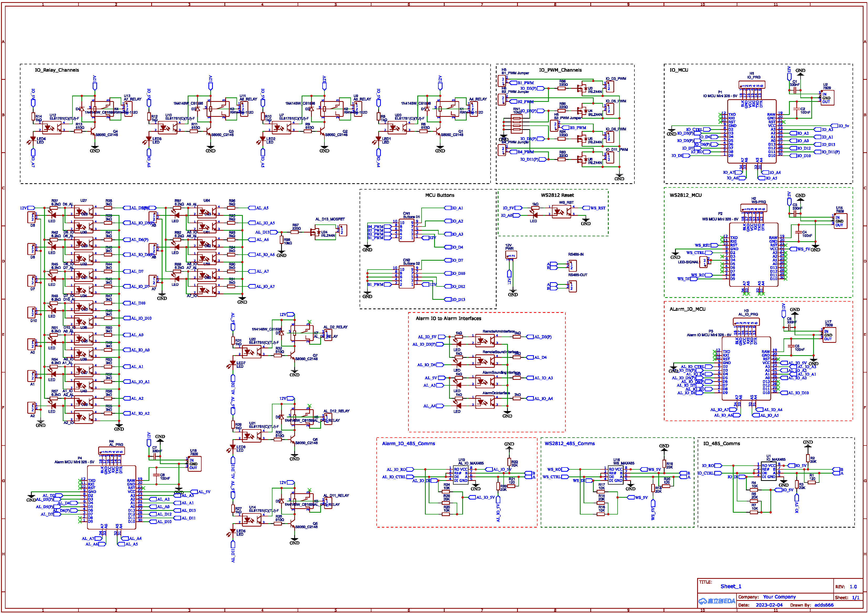868x614 pixels.
Task: Click the date 2023-02-04 in title block
Action: (x=769, y=605)
